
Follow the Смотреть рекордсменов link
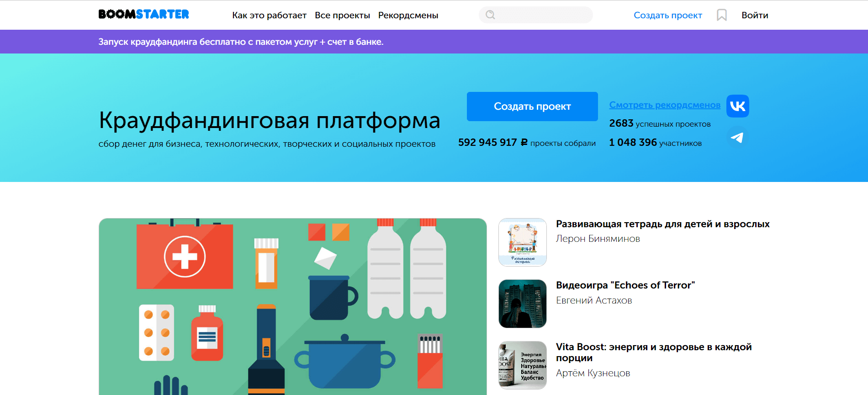[x=665, y=105]
